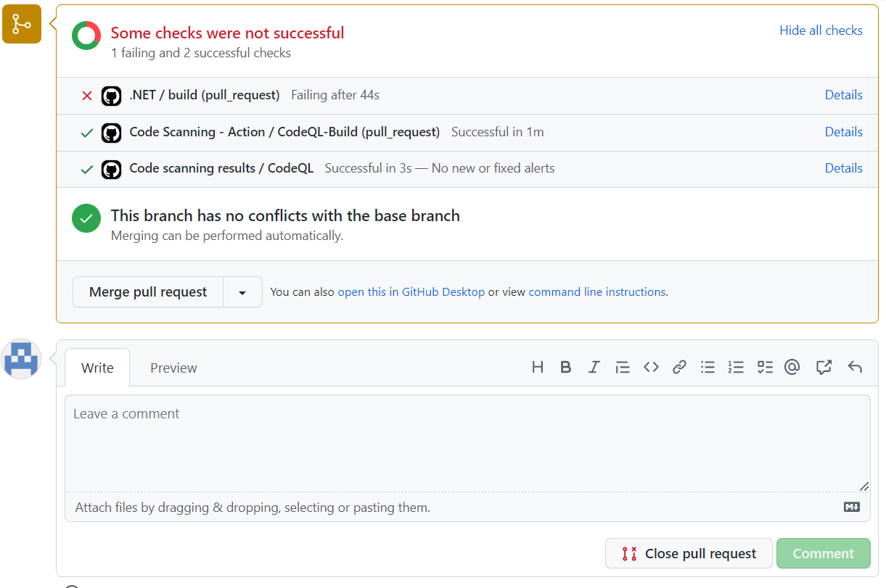Click '.NET / build (pull_request)' check name
886x588 pixels.
tap(205, 95)
